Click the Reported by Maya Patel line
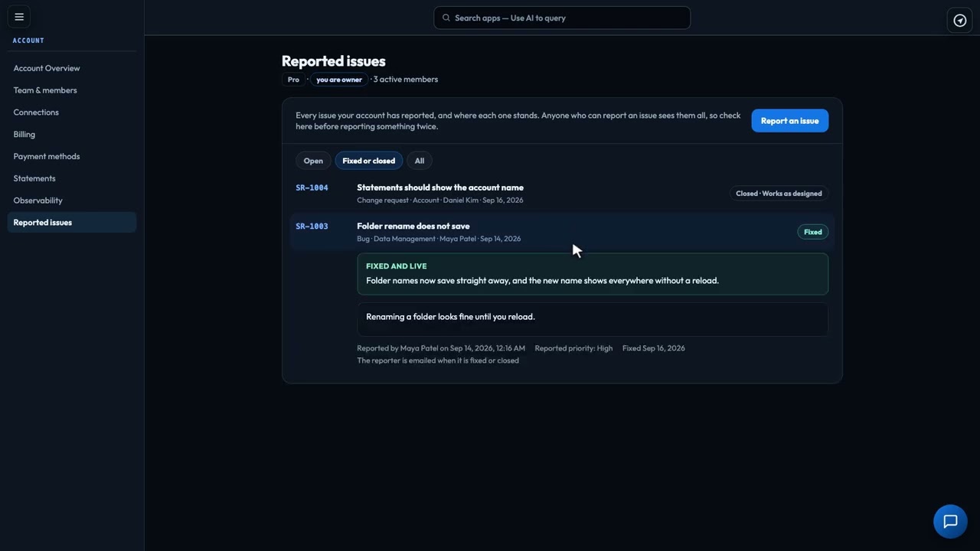The height and width of the screenshot is (551, 980). coord(441,348)
